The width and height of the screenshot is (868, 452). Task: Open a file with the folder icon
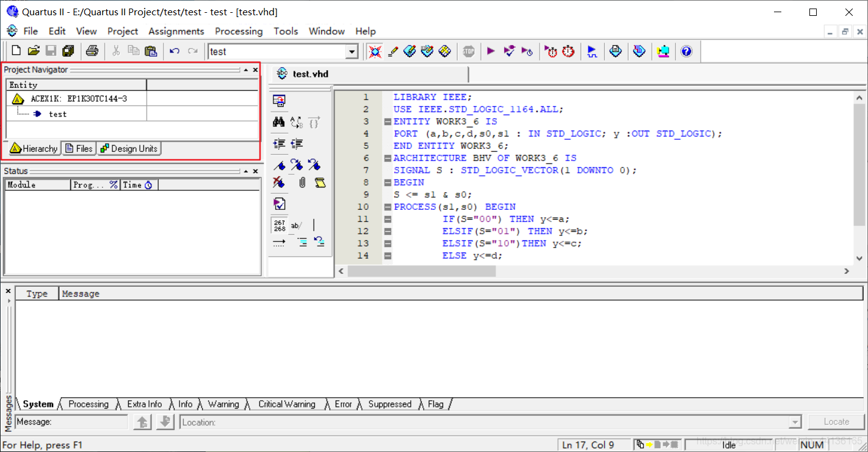click(34, 51)
